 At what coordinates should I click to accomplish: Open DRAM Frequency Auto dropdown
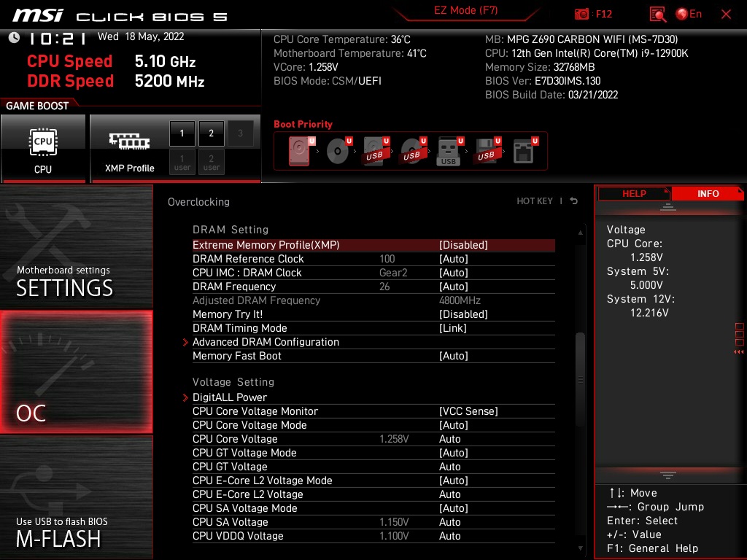pyautogui.click(x=373, y=286)
